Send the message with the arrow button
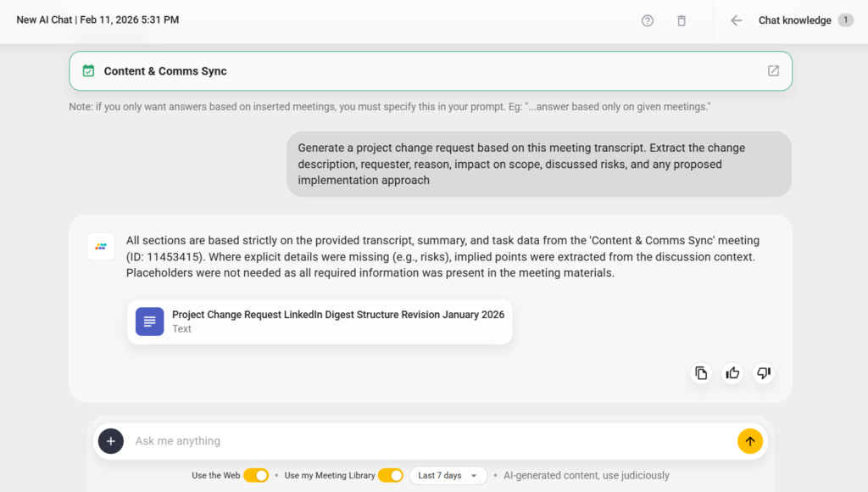 749,441
